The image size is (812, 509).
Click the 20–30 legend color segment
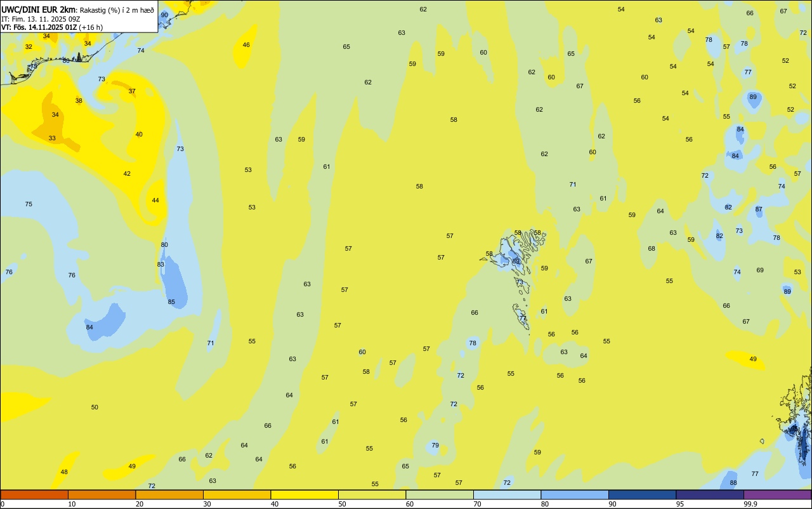click(x=169, y=494)
